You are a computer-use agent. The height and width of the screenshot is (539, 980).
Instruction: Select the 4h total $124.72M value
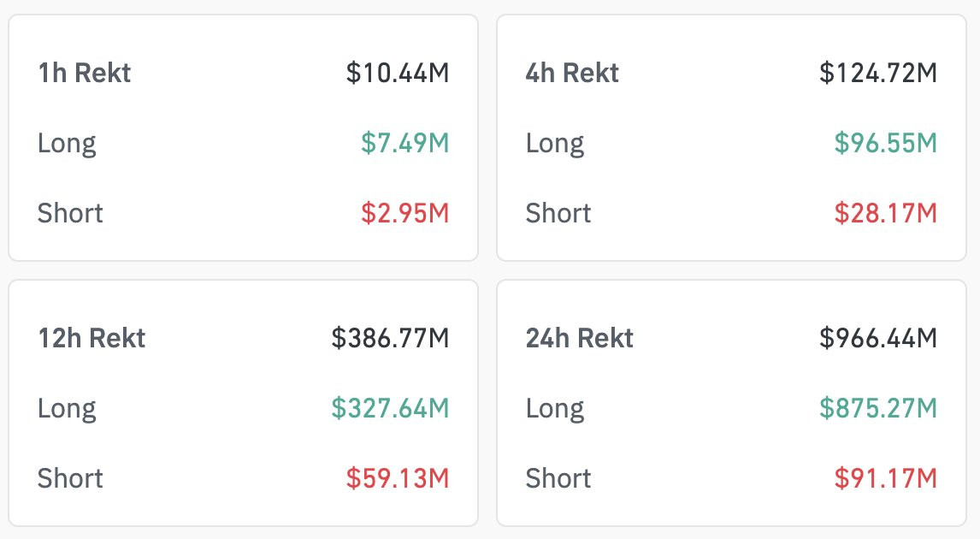[878, 74]
